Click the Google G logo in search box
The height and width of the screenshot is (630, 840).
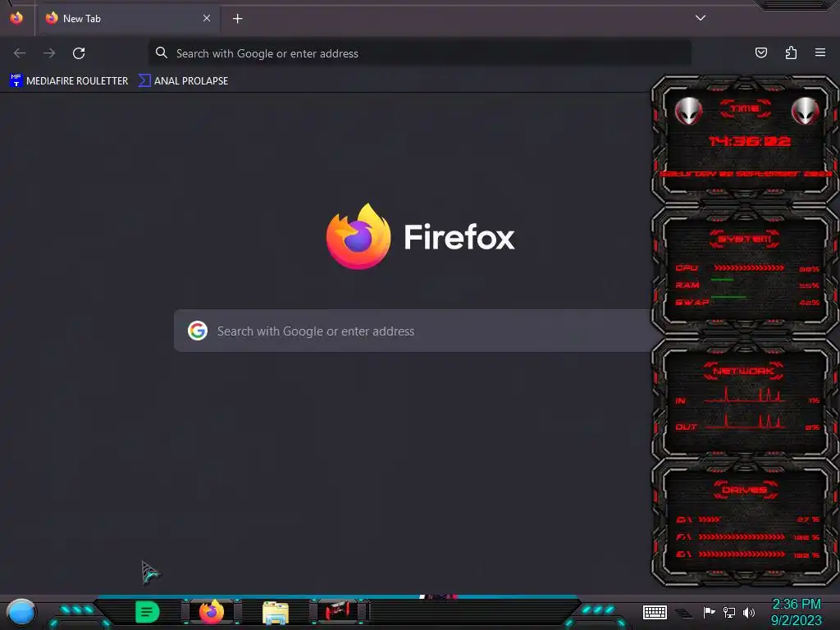tap(198, 331)
